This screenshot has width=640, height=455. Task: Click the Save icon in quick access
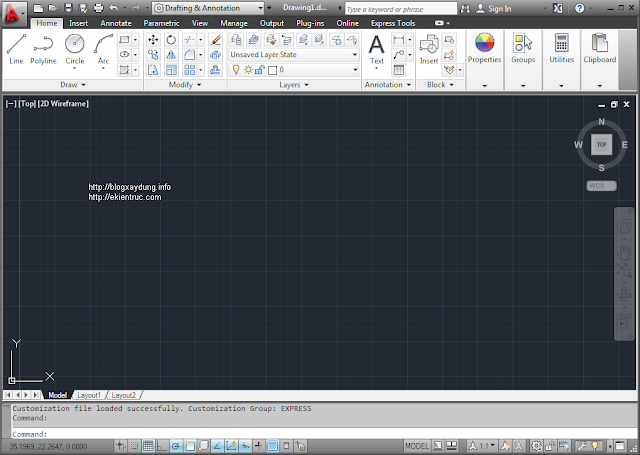[x=68, y=8]
